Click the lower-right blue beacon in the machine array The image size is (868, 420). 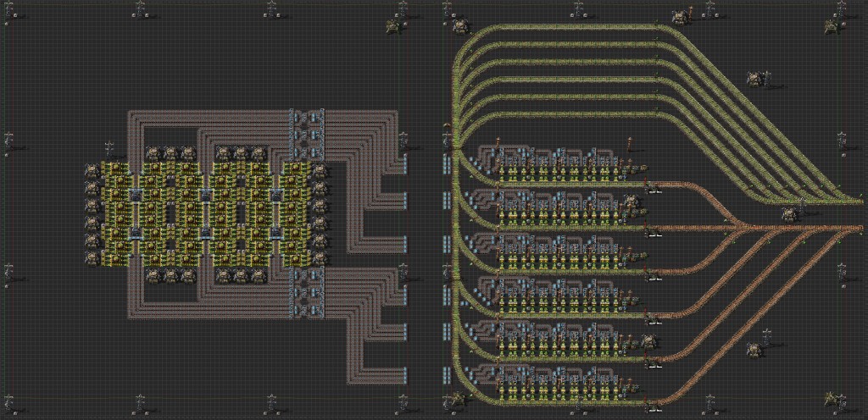tap(276, 232)
